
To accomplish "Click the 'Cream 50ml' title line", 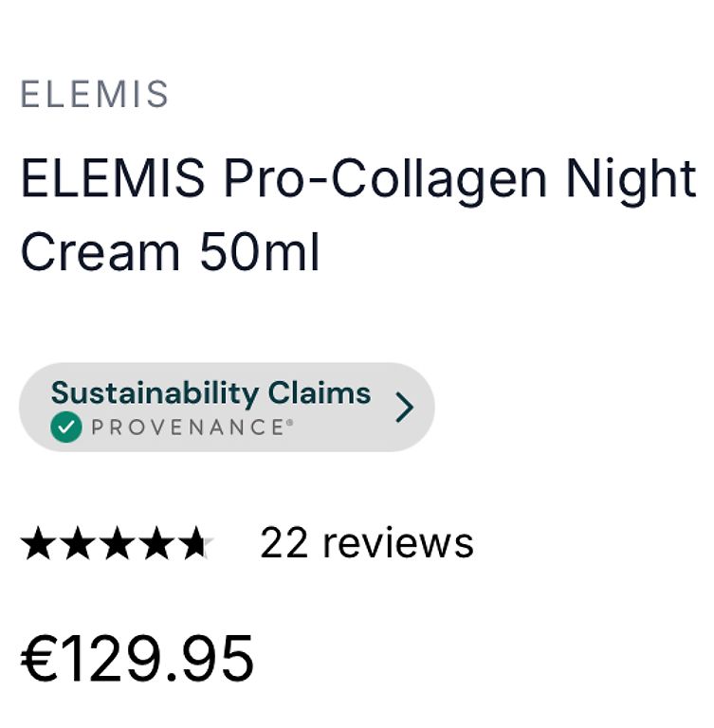I will (x=171, y=251).
